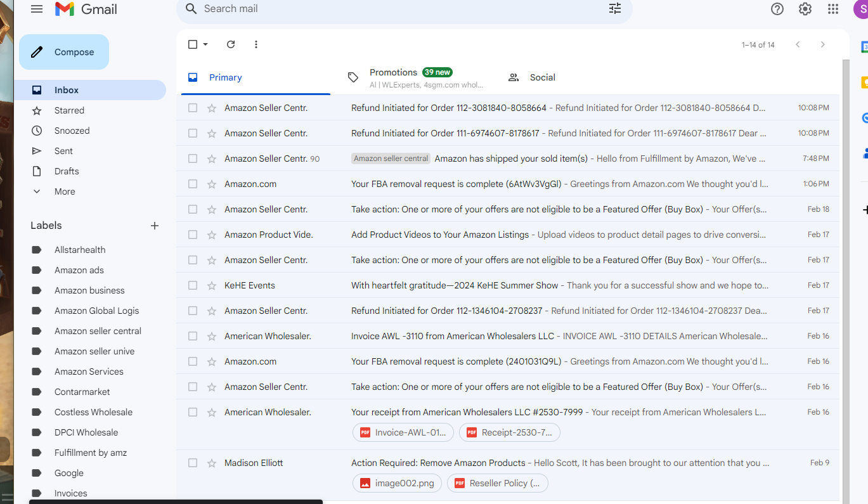Open the toolbar's three-dot options menu
This screenshot has width=868, height=504.
pyautogui.click(x=256, y=44)
